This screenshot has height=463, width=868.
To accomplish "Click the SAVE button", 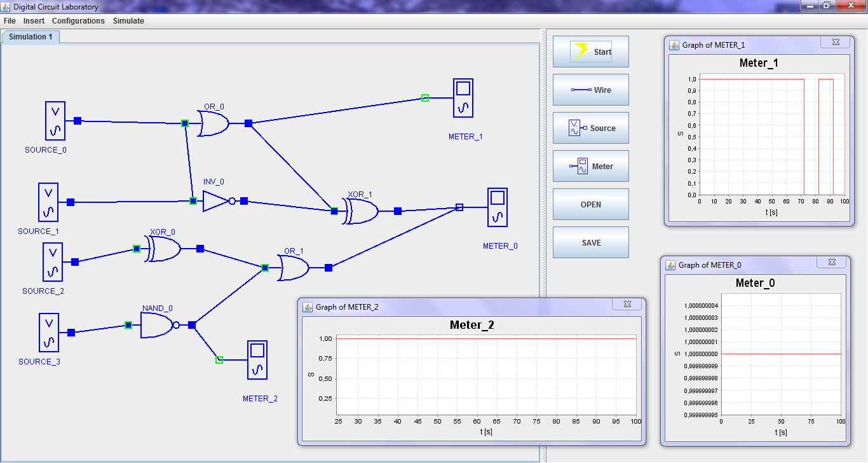I will click(591, 242).
